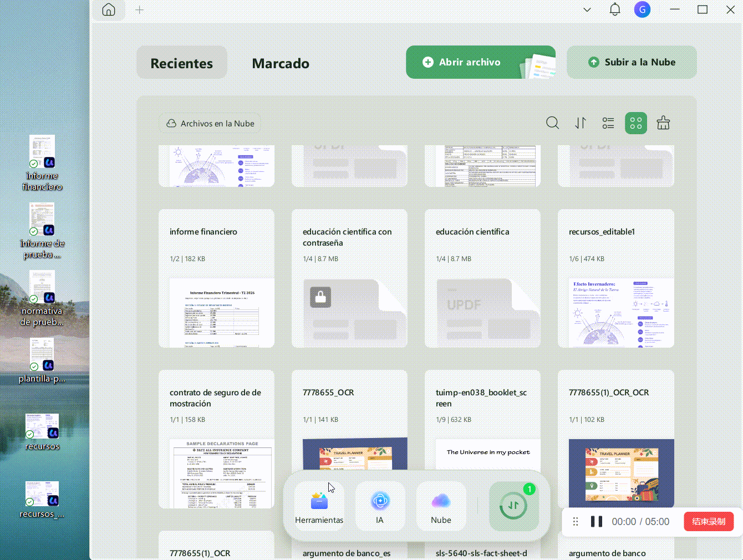
Task: Open the educación científica file card
Action: [x=482, y=278]
